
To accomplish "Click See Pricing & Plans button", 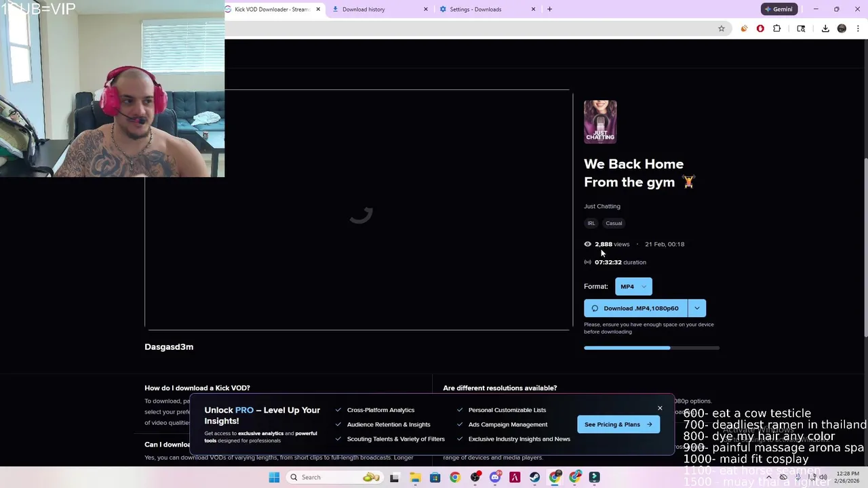I will (x=618, y=424).
